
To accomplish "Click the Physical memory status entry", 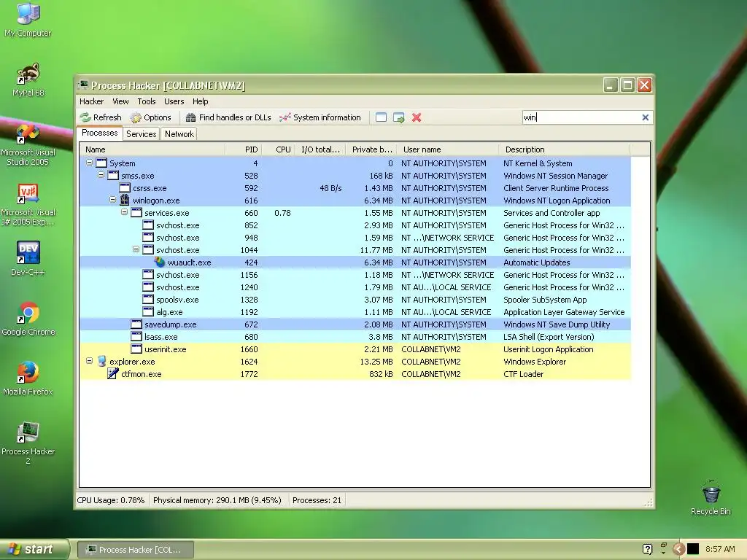I will [217, 500].
